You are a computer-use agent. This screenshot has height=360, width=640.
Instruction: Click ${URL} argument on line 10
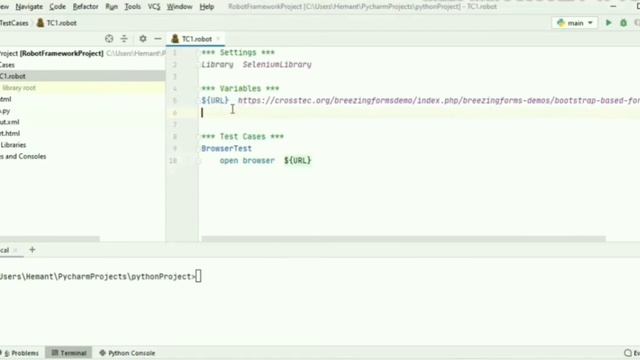298,160
